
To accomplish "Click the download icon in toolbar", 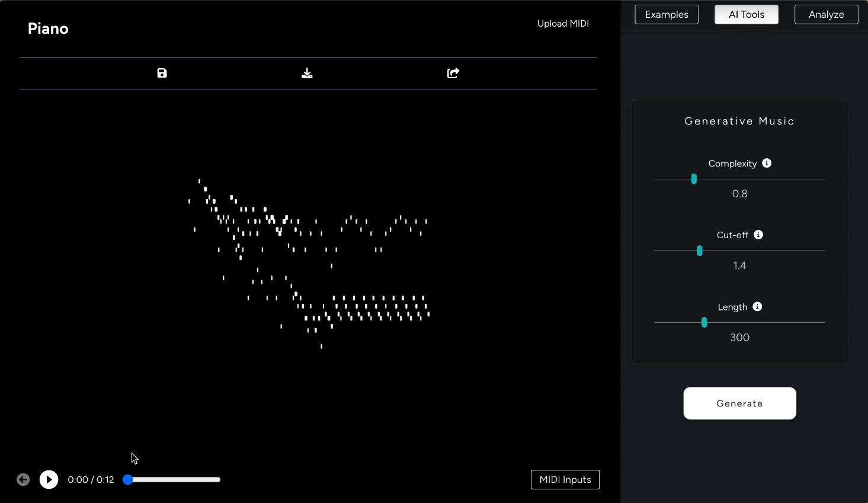I will 307,73.
